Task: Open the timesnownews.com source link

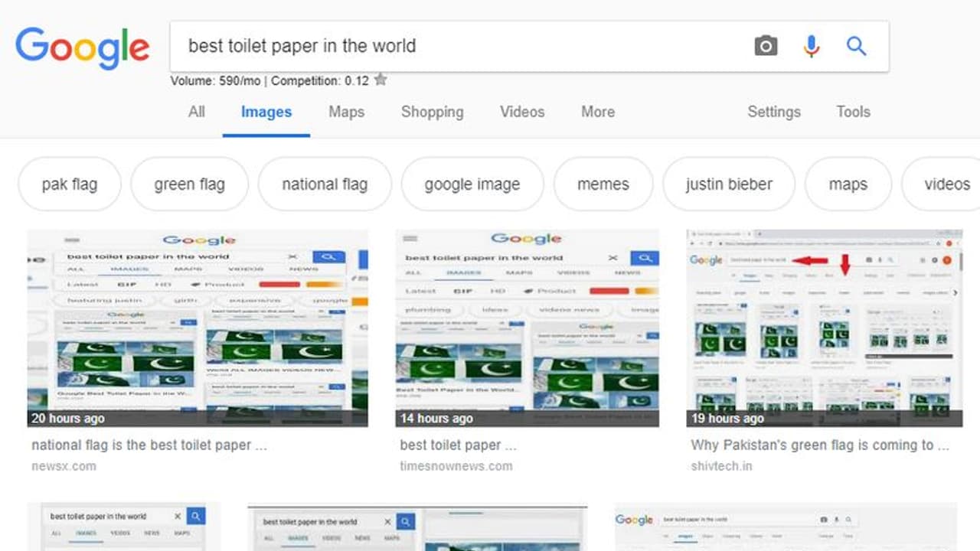Action: coord(456,465)
